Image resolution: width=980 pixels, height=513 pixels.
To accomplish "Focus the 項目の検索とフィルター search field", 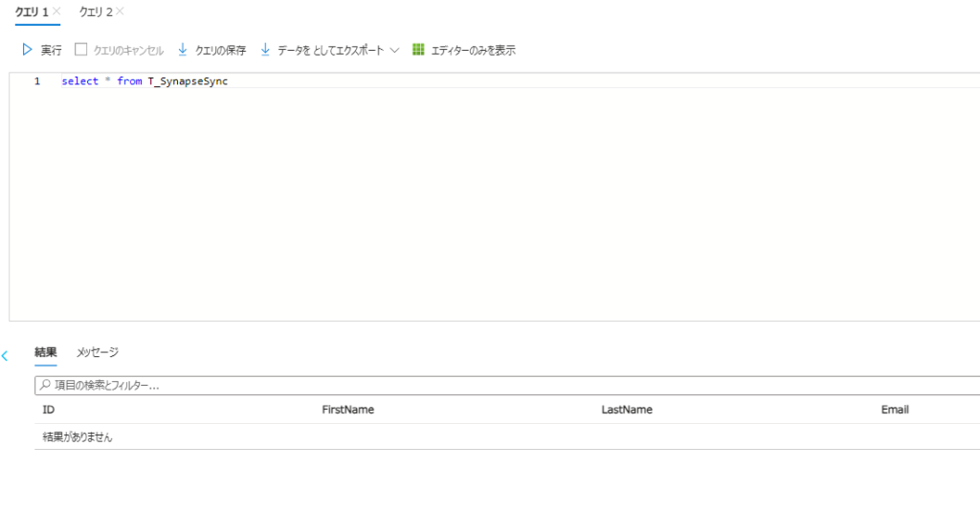I will [x=507, y=385].
